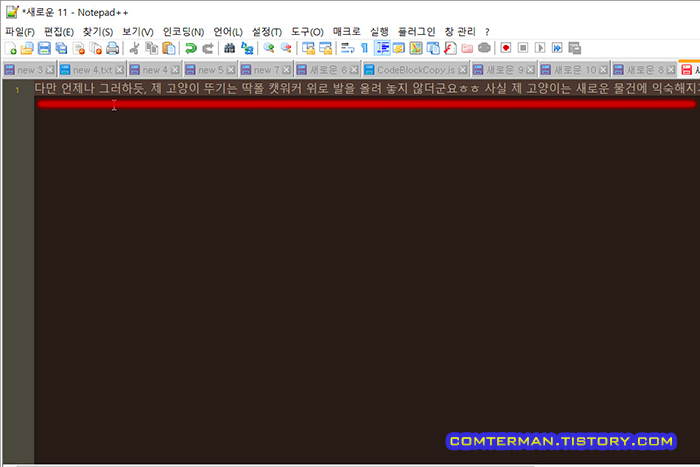The height and width of the screenshot is (467, 700).
Task: Click line number 1 in the margin
Action: [17, 90]
